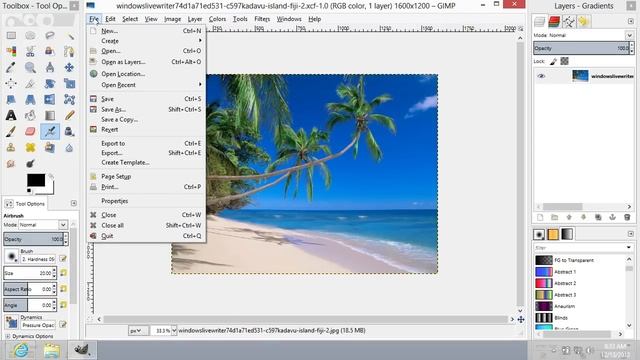The image size is (640, 360).
Task: Toggle Lock pixels brush icon
Action: tap(553, 61)
